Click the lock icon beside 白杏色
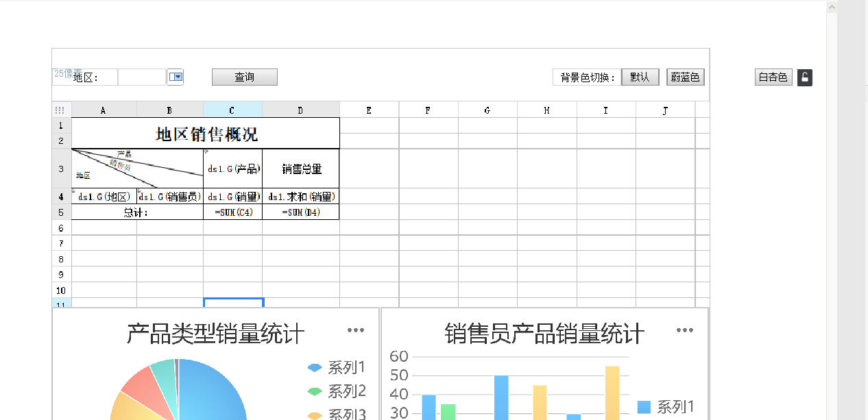Viewport: 868px width, 420px height. point(805,77)
